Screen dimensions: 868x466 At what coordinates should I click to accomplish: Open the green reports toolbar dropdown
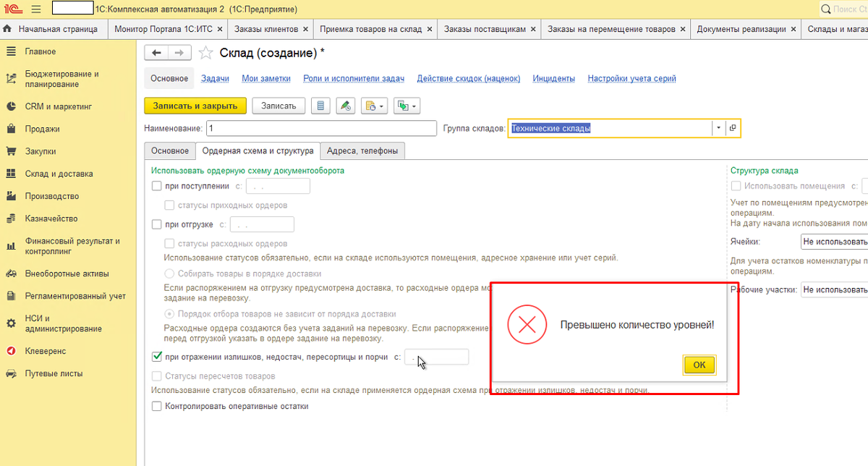(x=407, y=106)
